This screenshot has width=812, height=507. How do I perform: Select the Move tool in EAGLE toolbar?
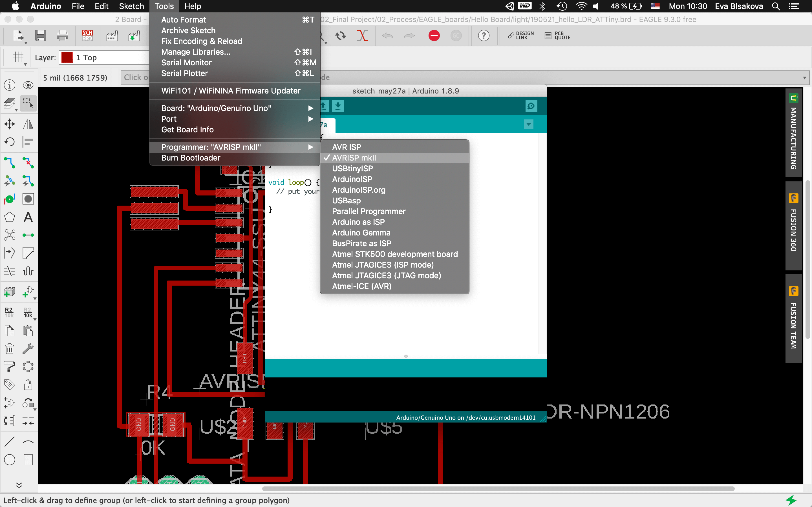9,124
